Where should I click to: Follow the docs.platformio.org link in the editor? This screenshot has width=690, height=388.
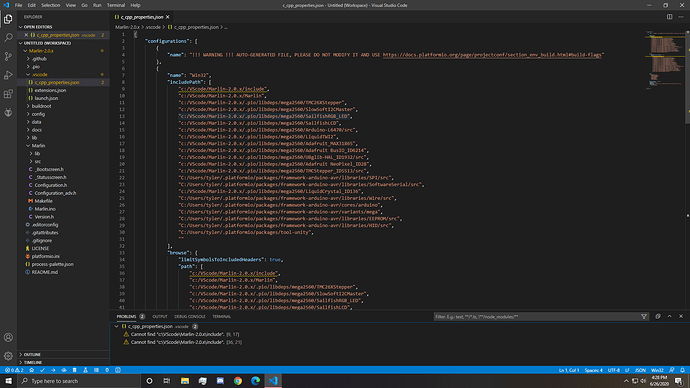492,55
